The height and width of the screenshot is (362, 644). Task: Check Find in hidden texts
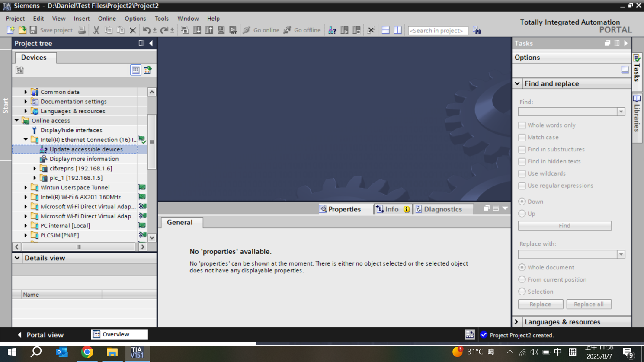522,161
